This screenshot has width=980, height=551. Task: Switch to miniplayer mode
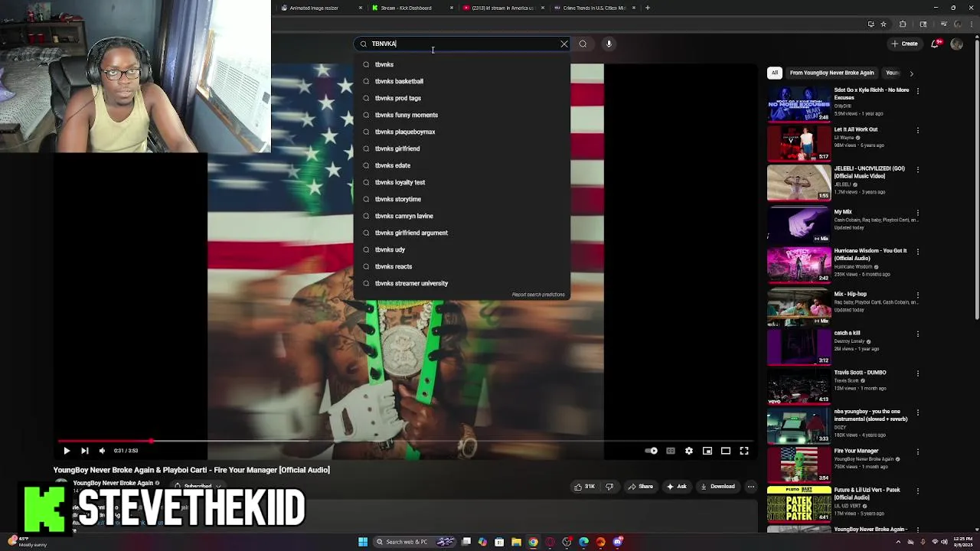tap(707, 451)
